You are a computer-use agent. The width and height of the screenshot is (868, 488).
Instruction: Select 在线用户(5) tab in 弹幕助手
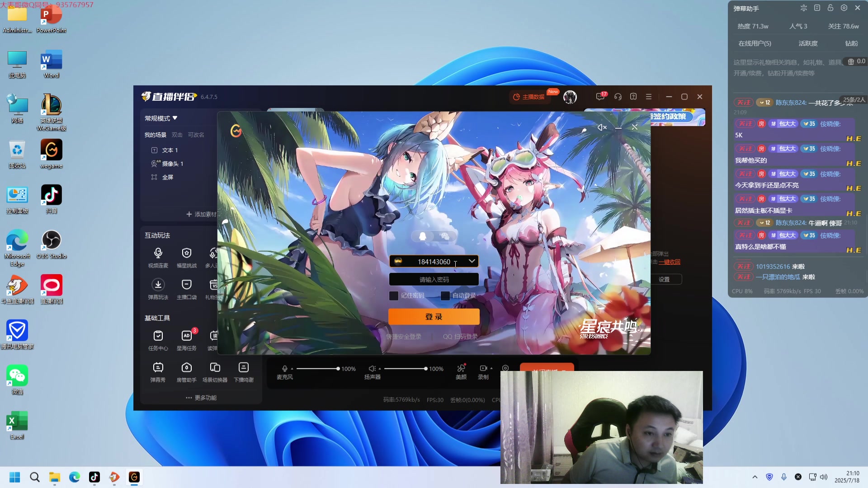755,43
